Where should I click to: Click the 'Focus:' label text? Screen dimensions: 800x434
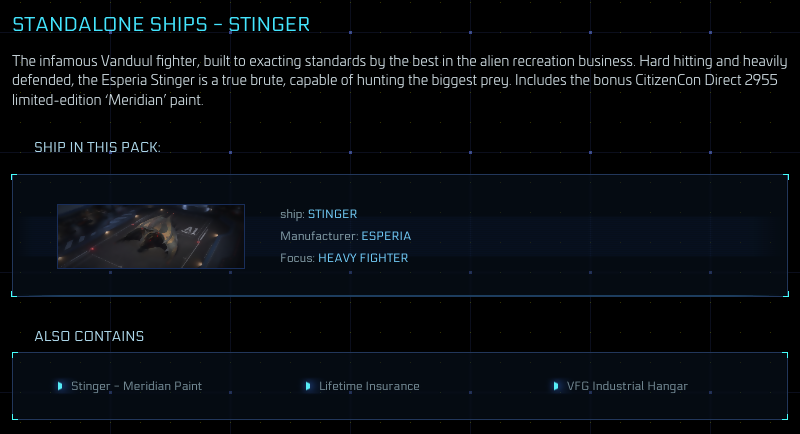pos(297,258)
